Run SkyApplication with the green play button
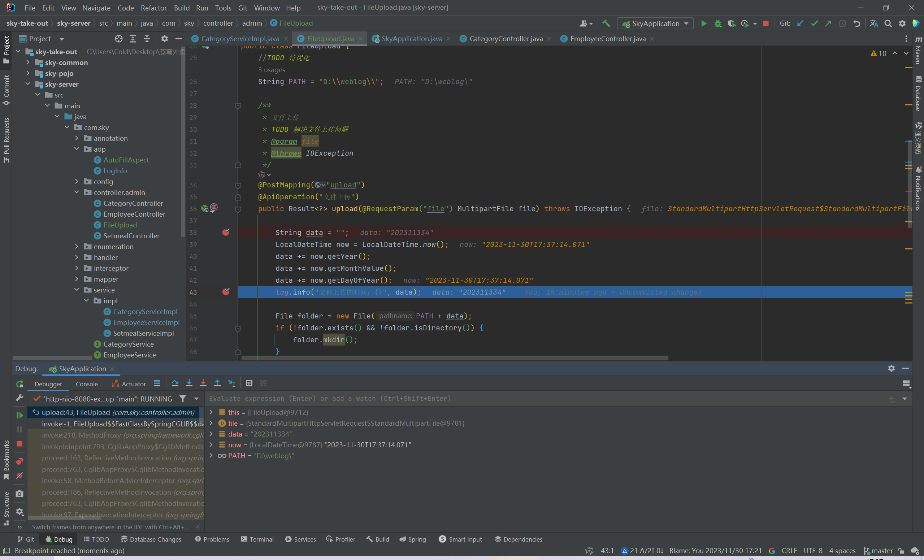Image resolution: width=924 pixels, height=560 pixels. [x=703, y=23]
